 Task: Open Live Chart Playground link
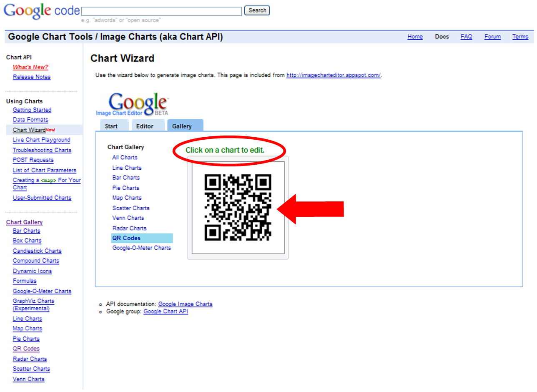41,140
